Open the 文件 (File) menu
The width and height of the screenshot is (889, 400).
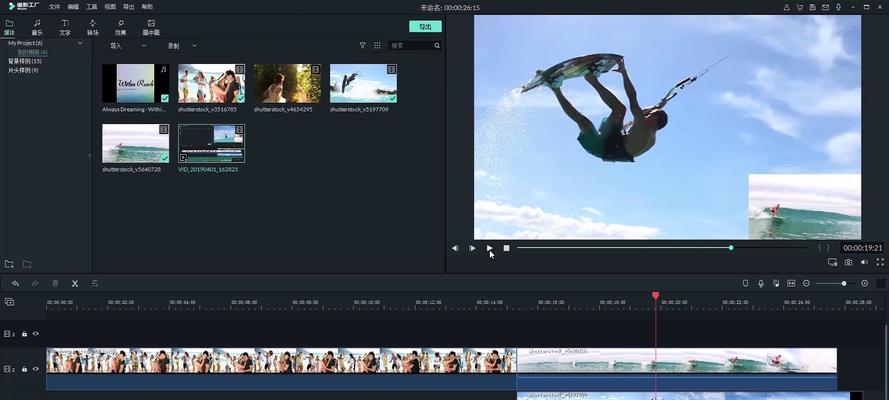tap(54, 7)
